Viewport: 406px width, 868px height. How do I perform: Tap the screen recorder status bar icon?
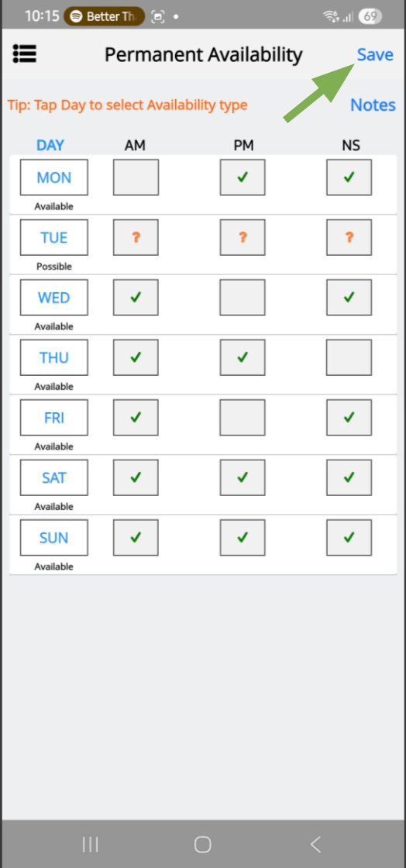pyautogui.click(x=157, y=16)
